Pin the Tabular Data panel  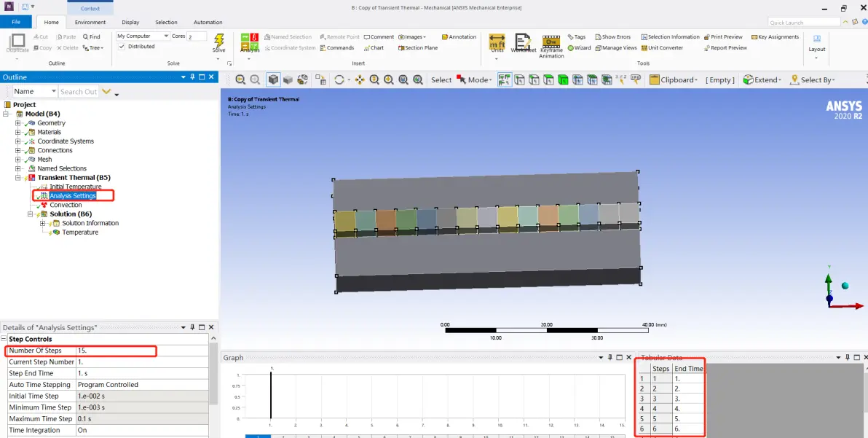tap(848, 357)
